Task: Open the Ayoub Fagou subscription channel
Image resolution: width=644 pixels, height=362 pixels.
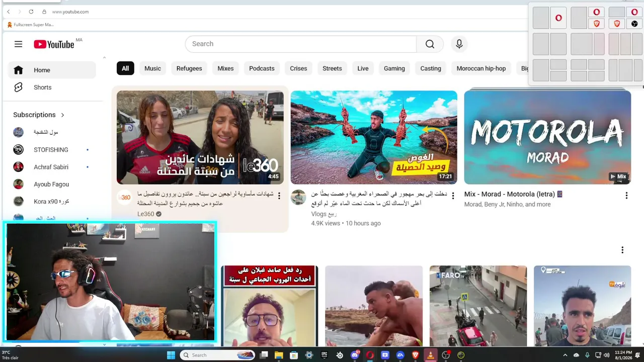Action: 52,184
